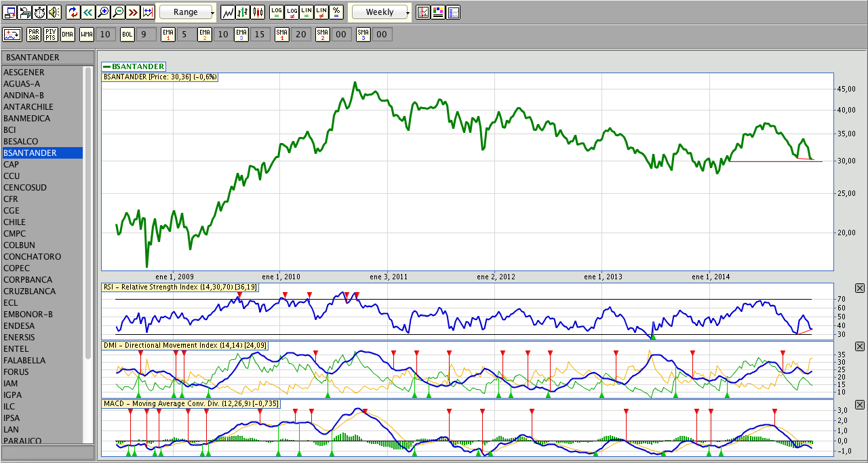Select the line chart type icon

click(x=228, y=12)
